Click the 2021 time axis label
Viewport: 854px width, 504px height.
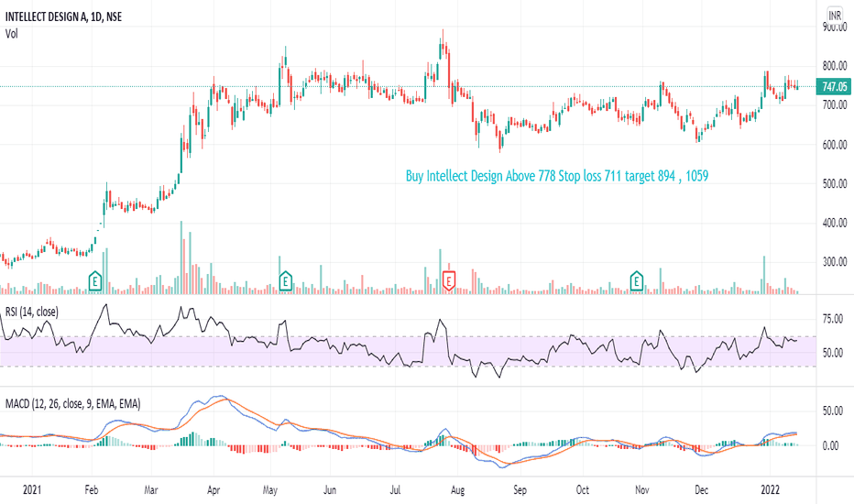pos(31,490)
